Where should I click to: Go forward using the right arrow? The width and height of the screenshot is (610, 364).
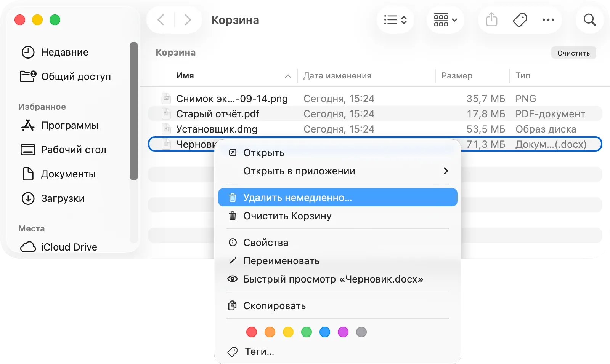click(188, 20)
